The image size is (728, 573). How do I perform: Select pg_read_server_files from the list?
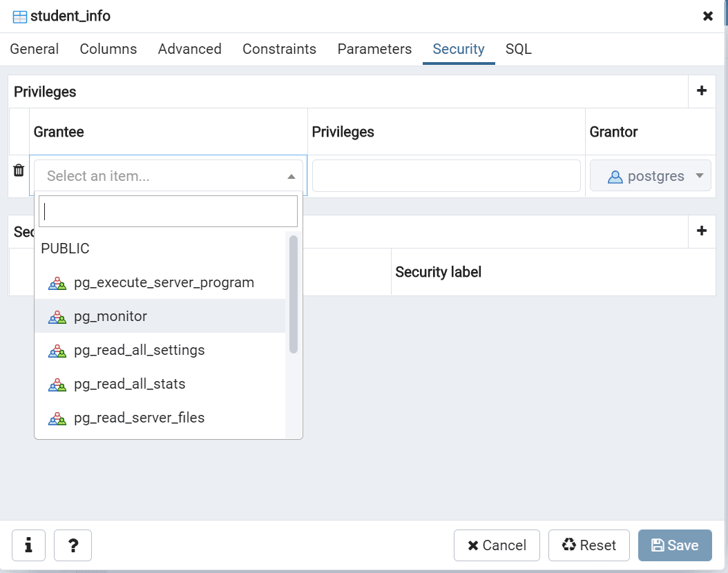click(x=139, y=418)
